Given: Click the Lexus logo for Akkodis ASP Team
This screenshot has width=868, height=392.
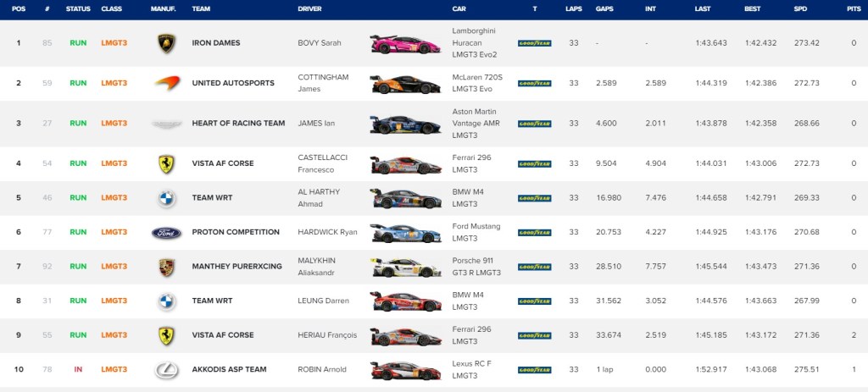Looking at the screenshot, I should 167,370.
